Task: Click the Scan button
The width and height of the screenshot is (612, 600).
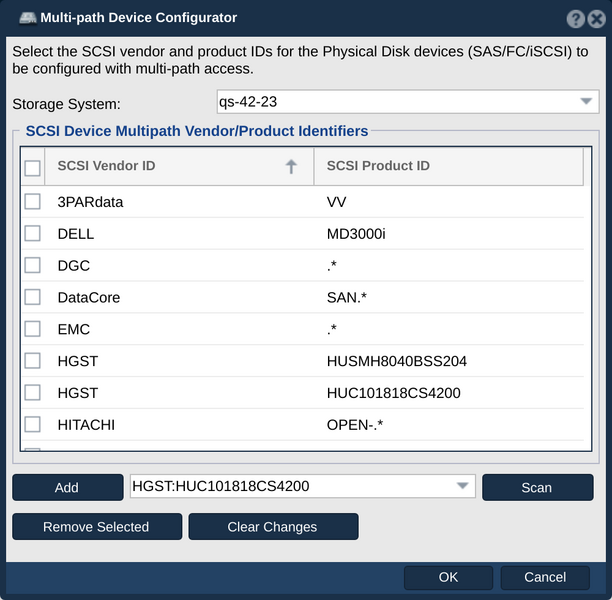Action: tap(537, 488)
